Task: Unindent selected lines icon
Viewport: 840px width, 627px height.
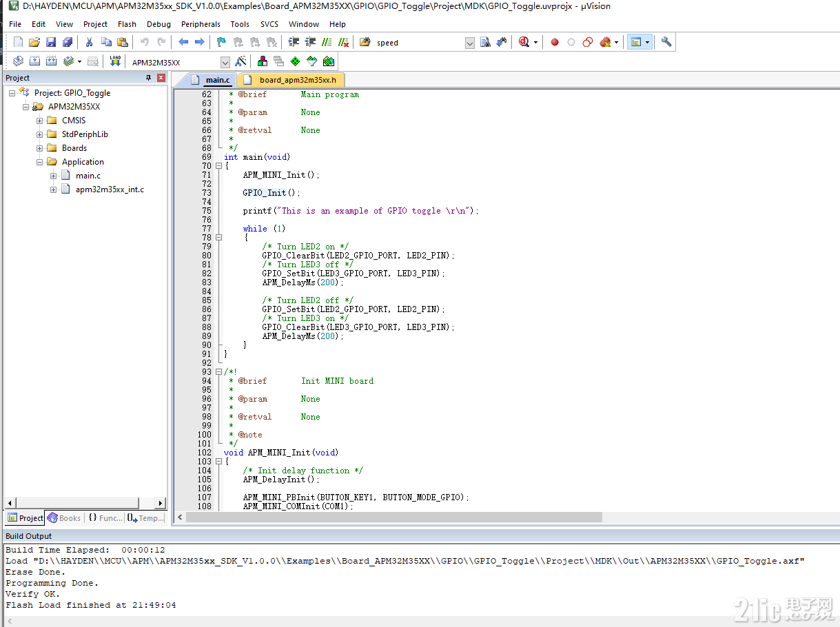Action: (310, 42)
